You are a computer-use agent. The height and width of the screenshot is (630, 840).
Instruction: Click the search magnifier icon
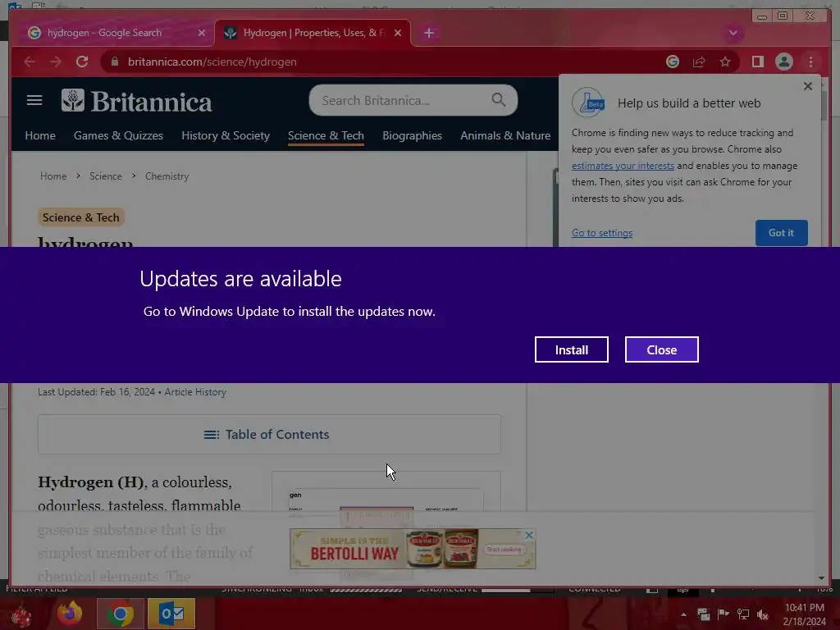(498, 99)
